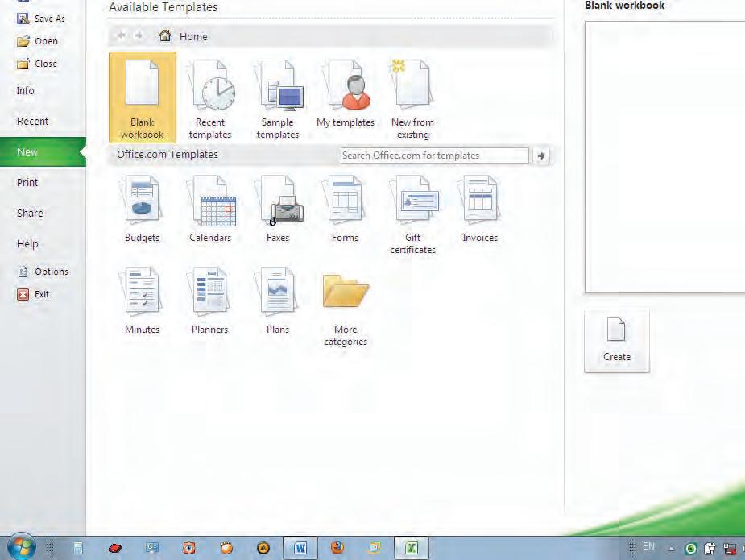The width and height of the screenshot is (745, 560).
Task: Switch to the Recent tab
Action: (x=32, y=121)
